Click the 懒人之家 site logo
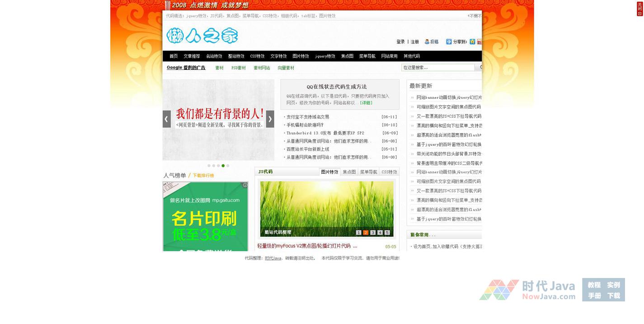This screenshot has height=324, width=644. (202, 36)
